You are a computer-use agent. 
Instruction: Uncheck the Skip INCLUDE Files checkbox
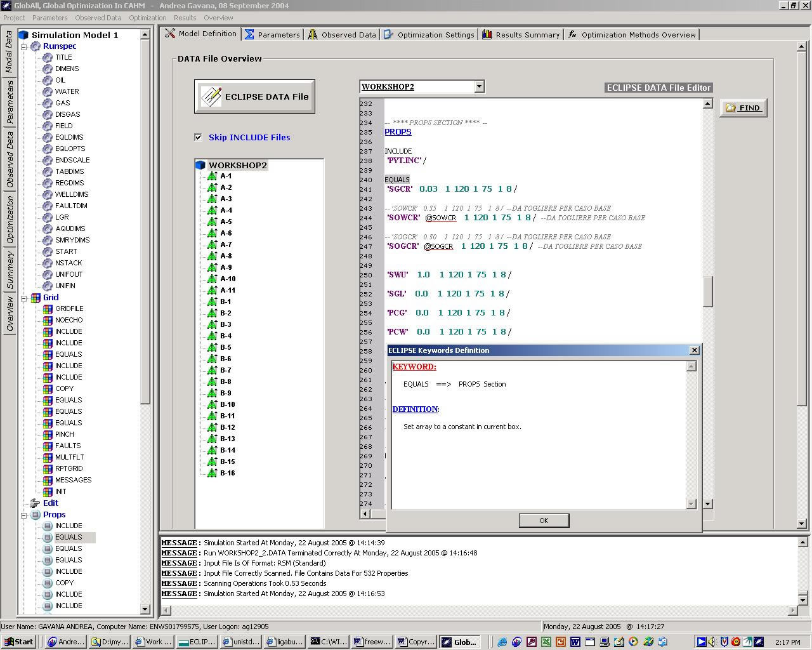coord(199,137)
